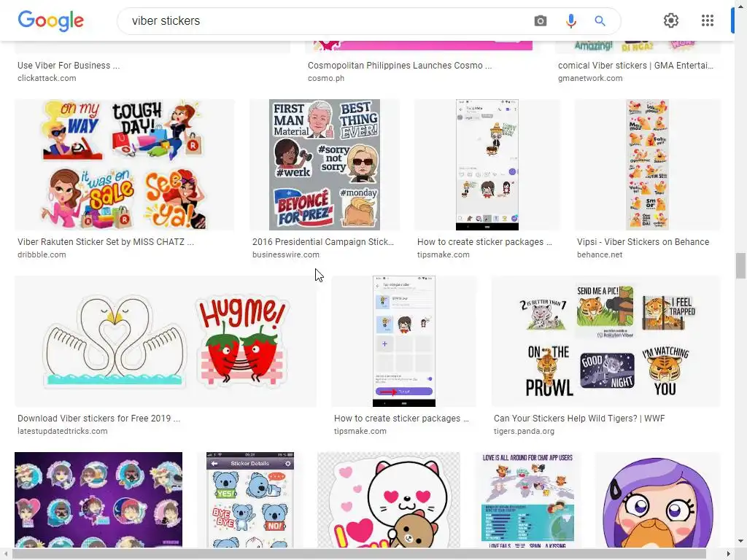The height and width of the screenshot is (560, 747).
Task: Open Vipsi sticker sheet thumbnail
Action: pyautogui.click(x=648, y=165)
